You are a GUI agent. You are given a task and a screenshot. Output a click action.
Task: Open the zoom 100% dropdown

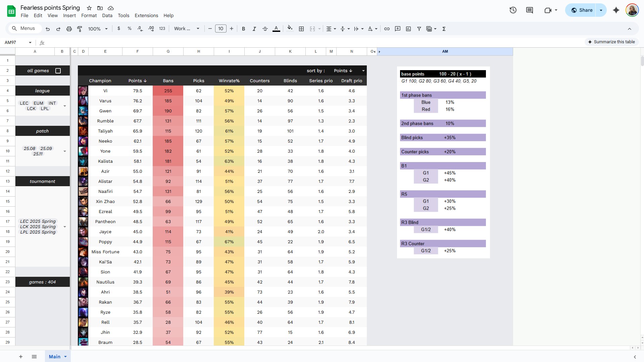(98, 29)
